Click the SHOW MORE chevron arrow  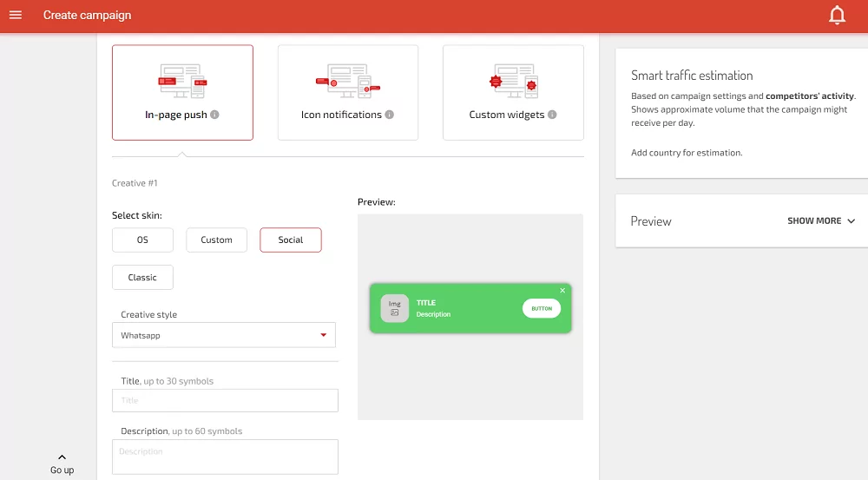tap(851, 220)
